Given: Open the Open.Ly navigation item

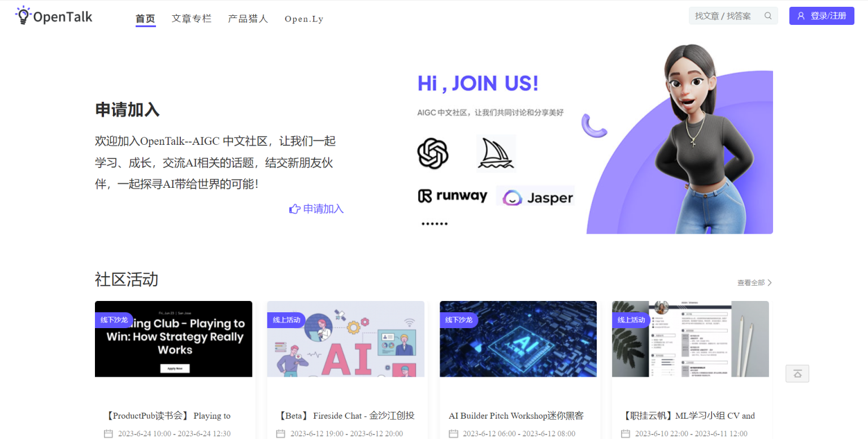Looking at the screenshot, I should (304, 19).
